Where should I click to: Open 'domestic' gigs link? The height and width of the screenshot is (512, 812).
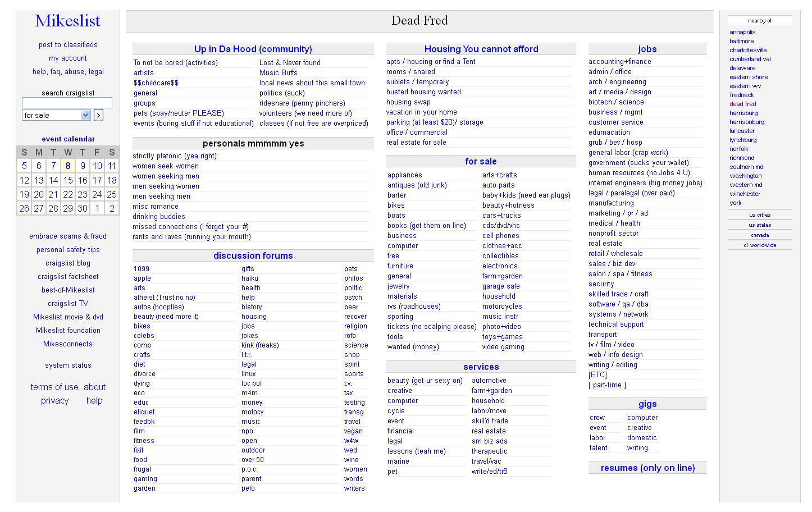pyautogui.click(x=642, y=438)
